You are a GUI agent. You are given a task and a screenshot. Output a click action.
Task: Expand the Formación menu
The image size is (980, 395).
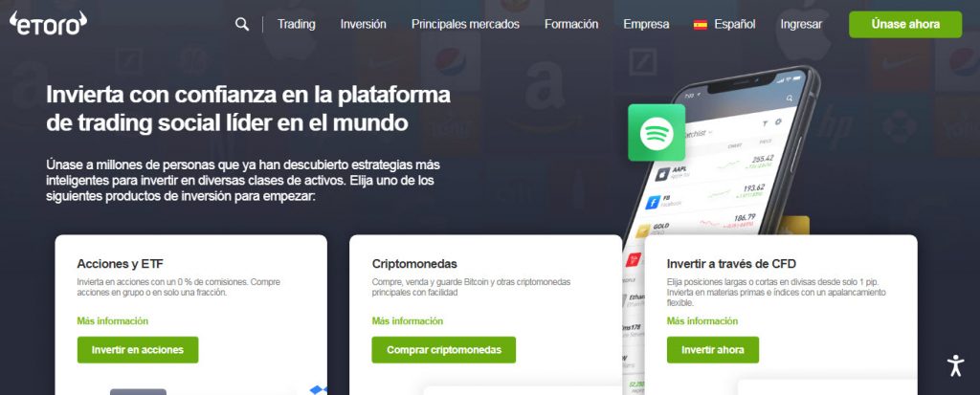pos(571,24)
